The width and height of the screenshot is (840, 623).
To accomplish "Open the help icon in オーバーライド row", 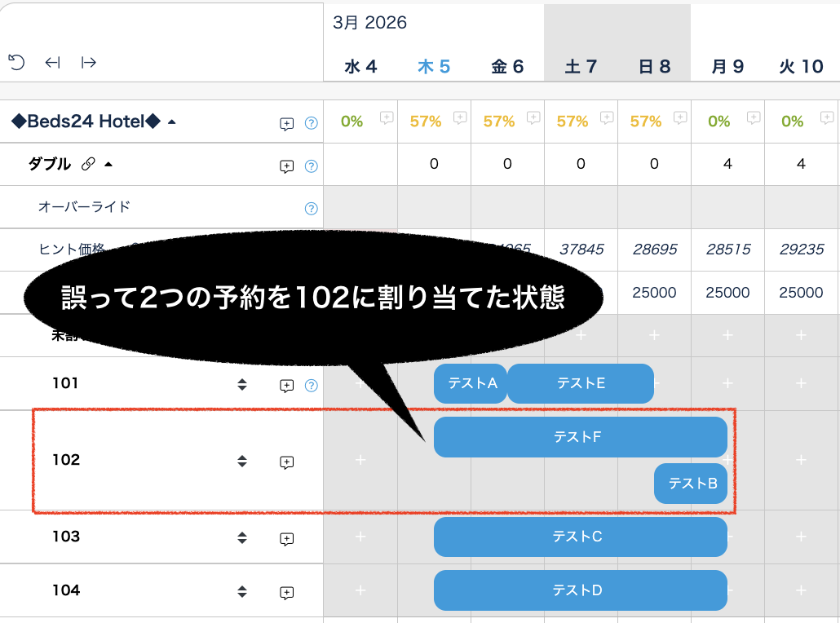I will click(x=311, y=208).
